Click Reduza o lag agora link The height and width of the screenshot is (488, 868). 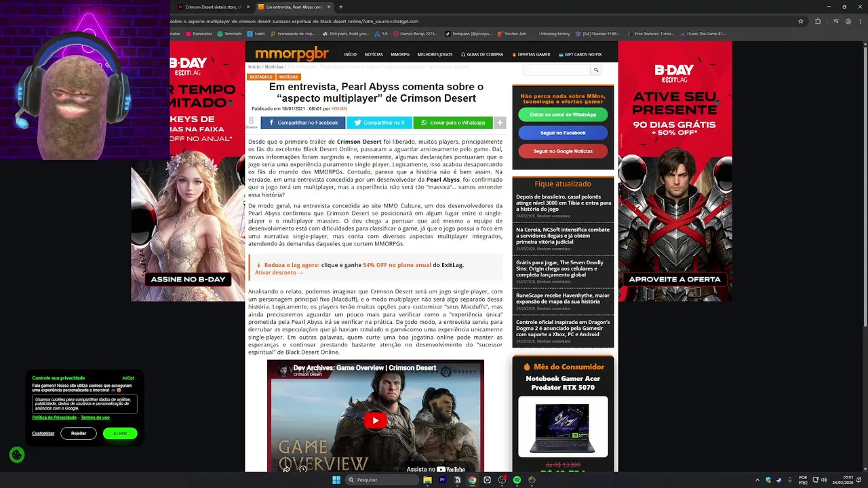coord(292,265)
